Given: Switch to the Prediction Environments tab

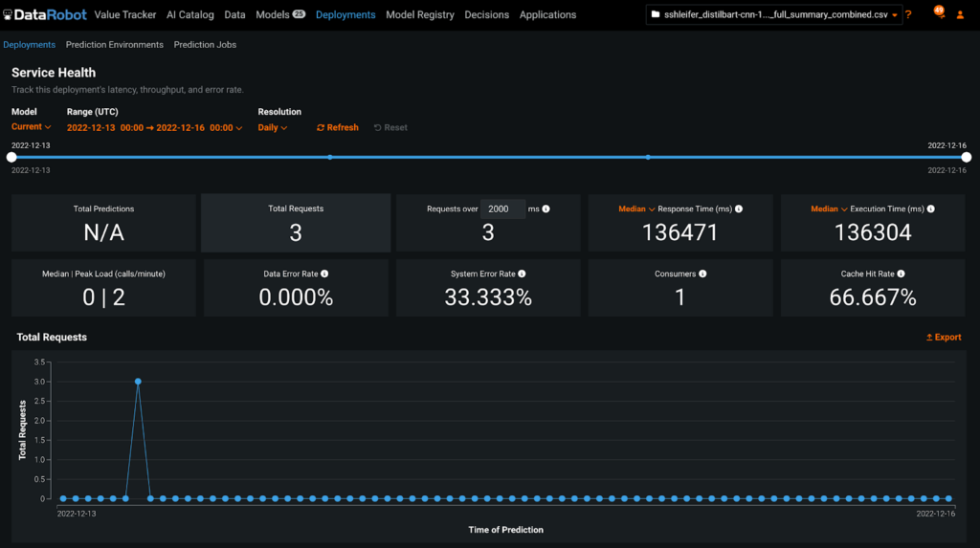Looking at the screenshot, I should click(115, 45).
